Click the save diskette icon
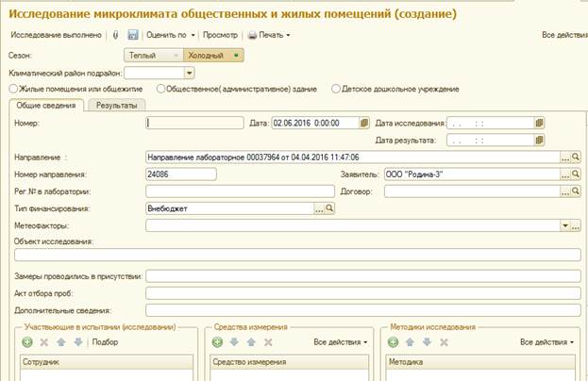Viewport: 588px width, 381px height. point(133,35)
